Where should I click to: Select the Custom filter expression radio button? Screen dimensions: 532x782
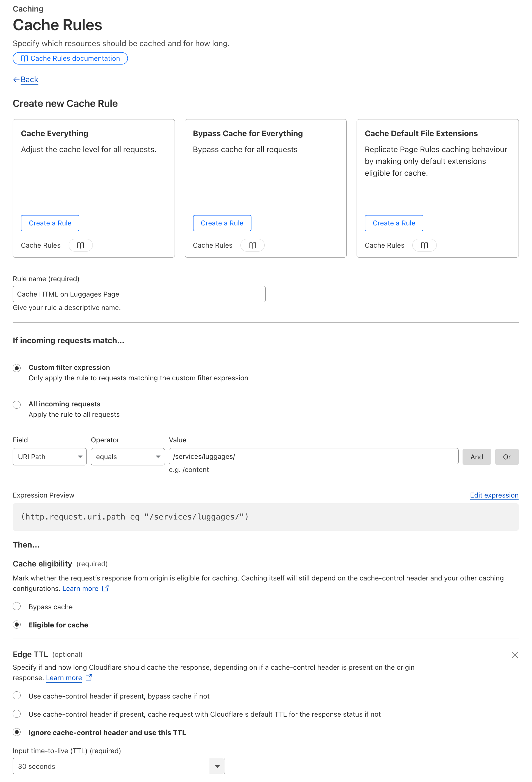point(17,368)
